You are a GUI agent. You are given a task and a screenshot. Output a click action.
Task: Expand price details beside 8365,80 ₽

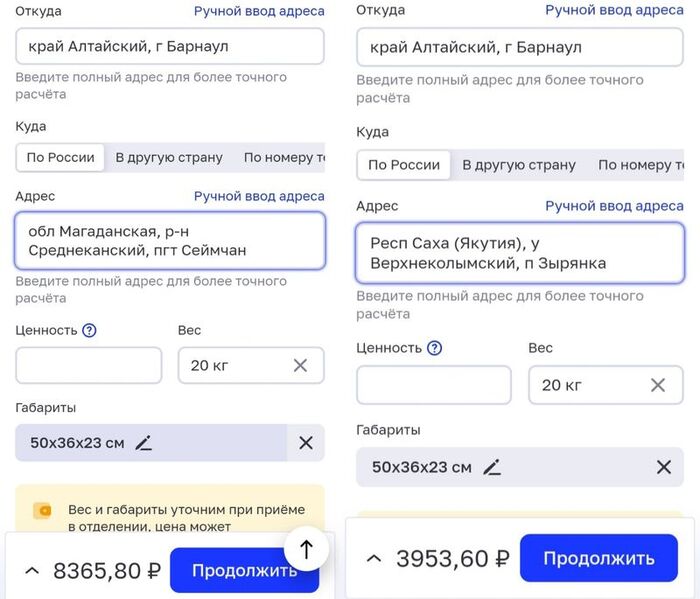pos(31,571)
